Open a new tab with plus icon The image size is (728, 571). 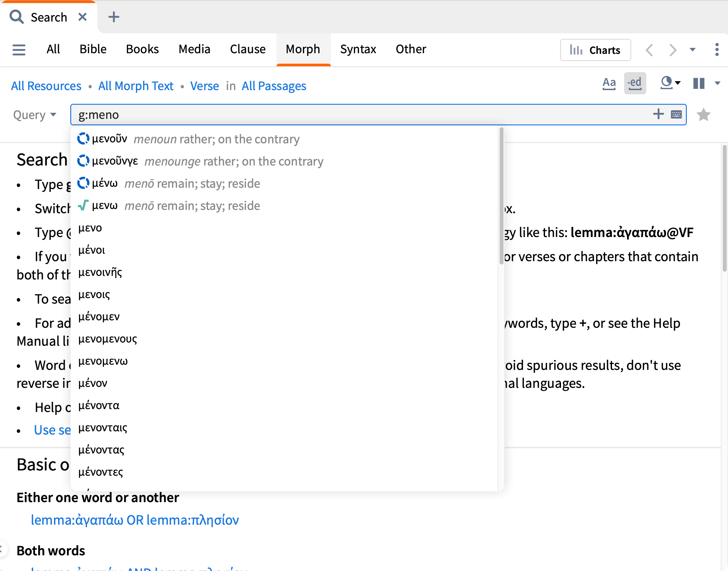(114, 17)
